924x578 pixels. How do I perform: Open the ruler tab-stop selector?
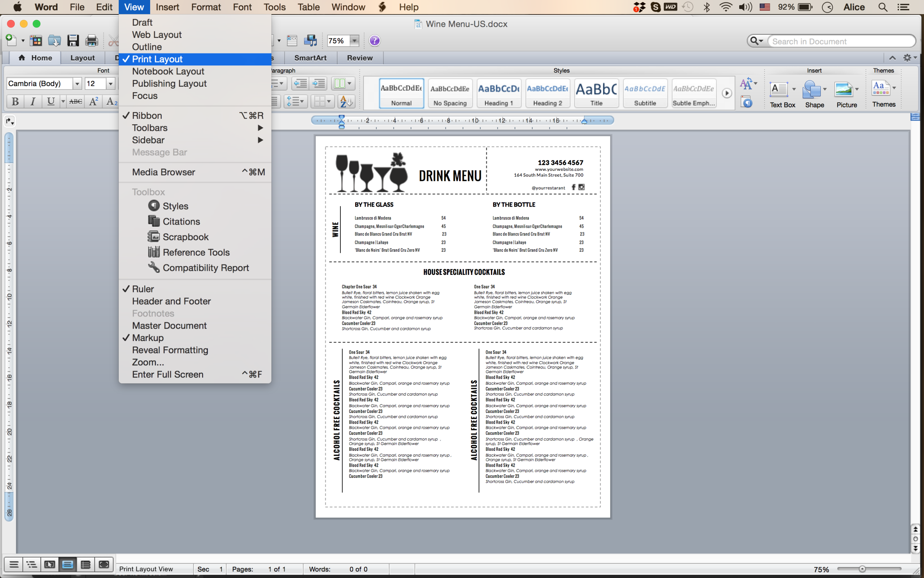pos(9,122)
